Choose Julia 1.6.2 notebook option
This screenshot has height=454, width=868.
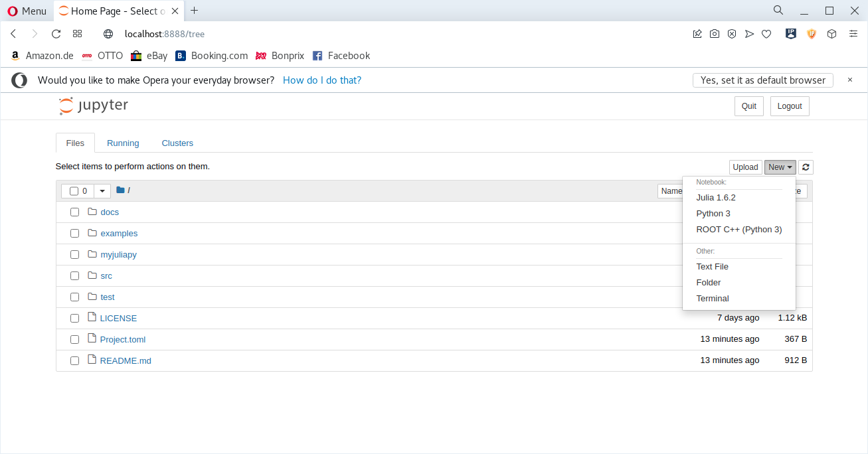[x=716, y=198]
